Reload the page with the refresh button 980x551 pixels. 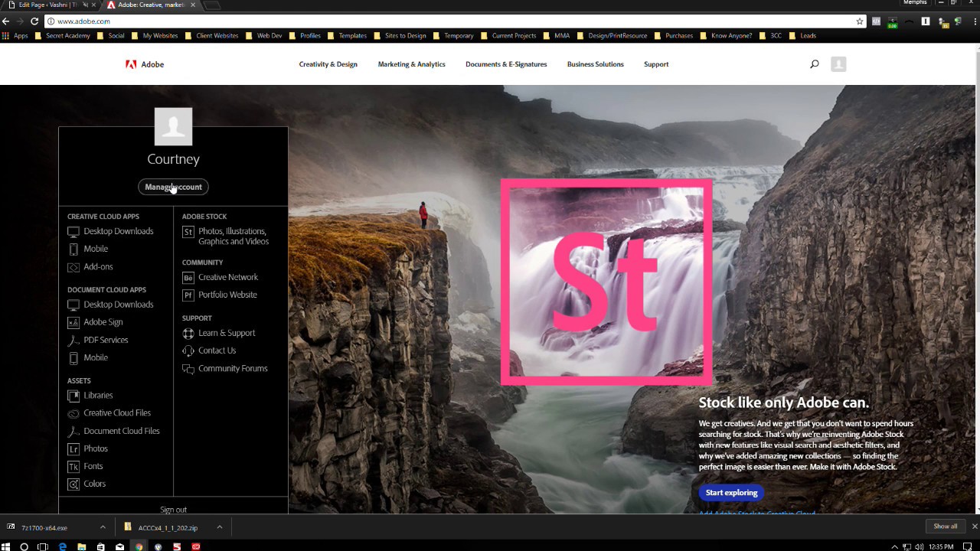pyautogui.click(x=34, y=21)
